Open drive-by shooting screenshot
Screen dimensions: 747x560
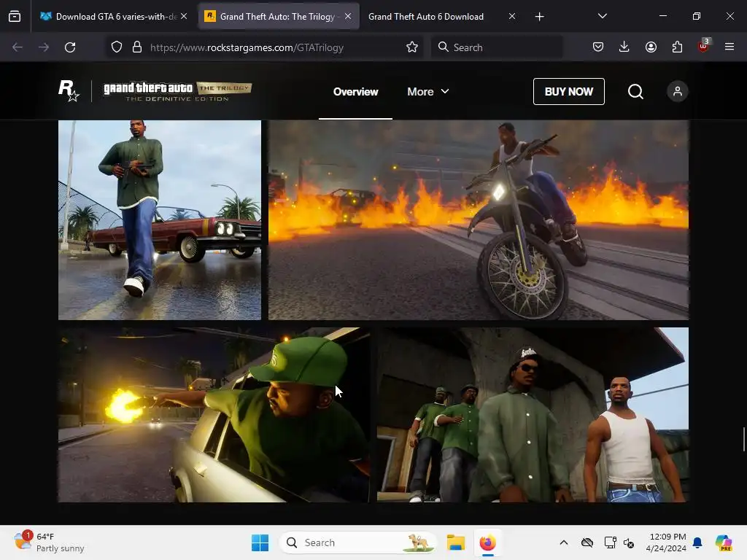(214, 415)
